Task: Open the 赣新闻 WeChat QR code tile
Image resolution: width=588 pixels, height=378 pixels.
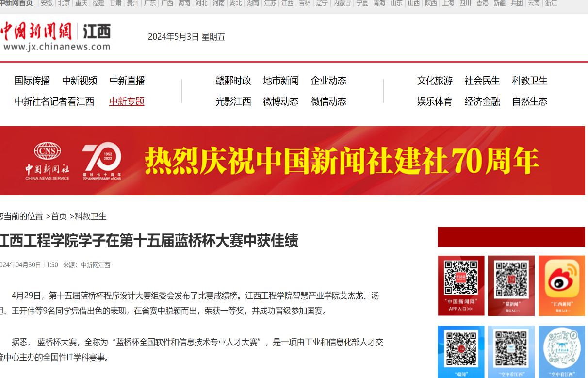Action: click(x=511, y=285)
